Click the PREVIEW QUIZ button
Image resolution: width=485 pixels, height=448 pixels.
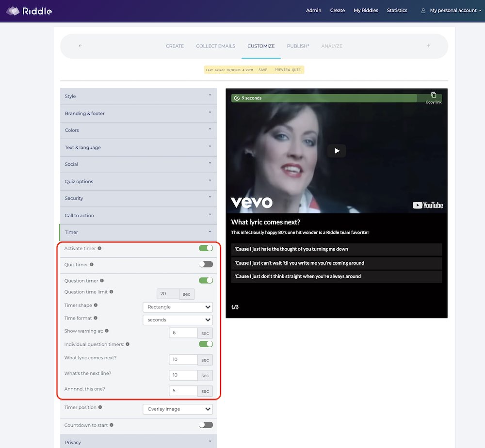pos(288,70)
